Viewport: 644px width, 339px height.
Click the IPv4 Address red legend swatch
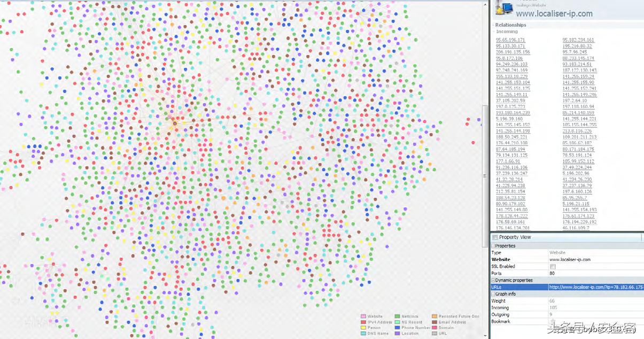[x=363, y=322]
